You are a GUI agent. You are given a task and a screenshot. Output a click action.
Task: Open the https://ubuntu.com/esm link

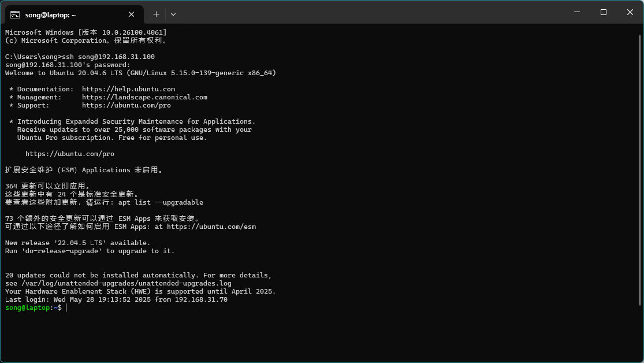click(x=211, y=227)
